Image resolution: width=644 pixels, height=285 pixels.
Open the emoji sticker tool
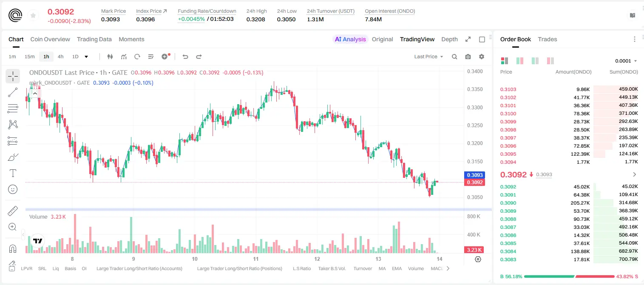pos(13,189)
